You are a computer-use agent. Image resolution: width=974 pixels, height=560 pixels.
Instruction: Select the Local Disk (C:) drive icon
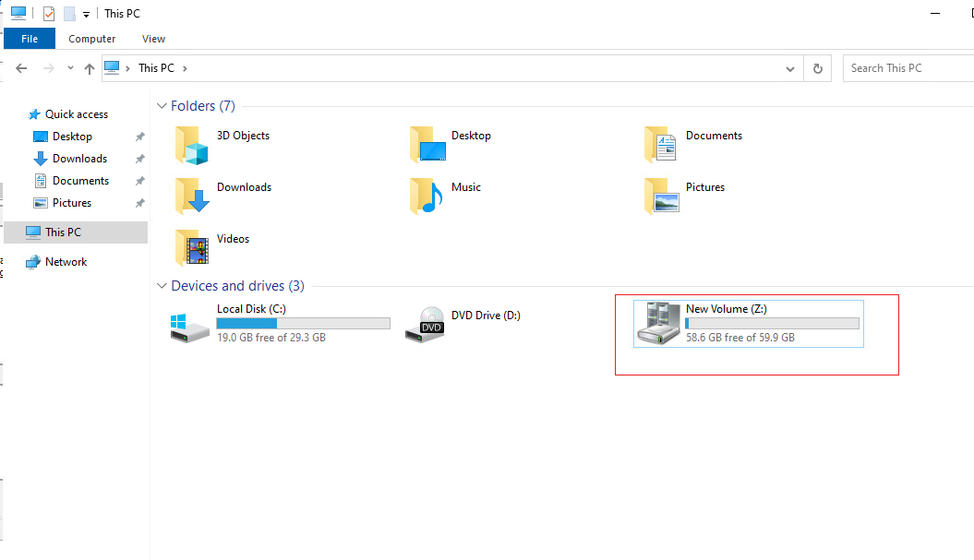190,328
